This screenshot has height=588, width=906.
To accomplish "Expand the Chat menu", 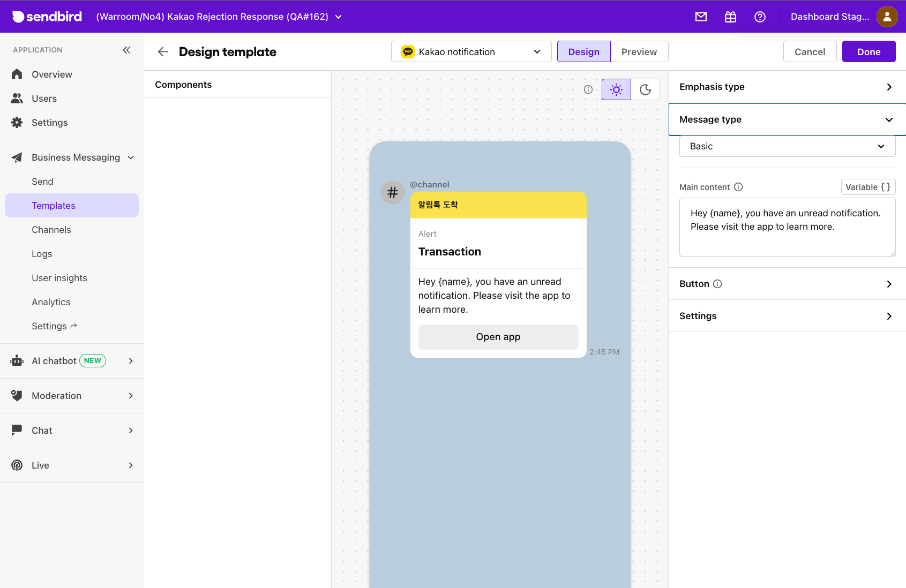I will point(131,431).
